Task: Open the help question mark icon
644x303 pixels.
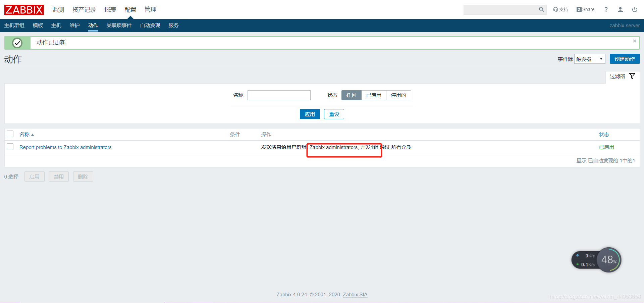Action: click(x=606, y=9)
